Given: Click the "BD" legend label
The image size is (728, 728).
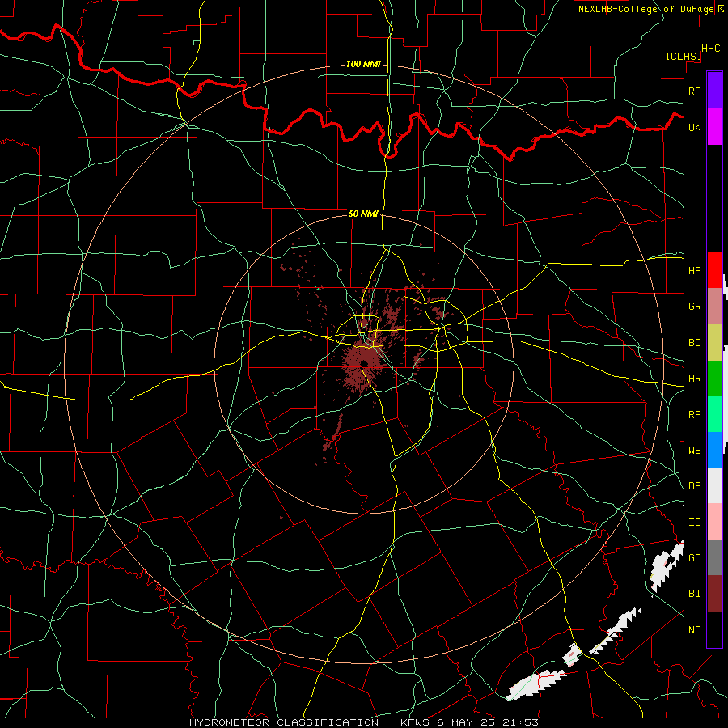Looking at the screenshot, I should 694,343.
